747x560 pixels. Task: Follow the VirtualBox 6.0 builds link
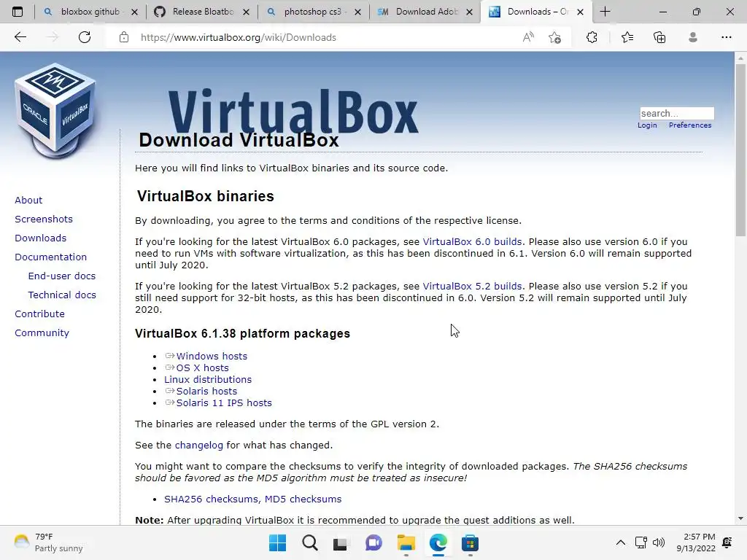(x=472, y=242)
